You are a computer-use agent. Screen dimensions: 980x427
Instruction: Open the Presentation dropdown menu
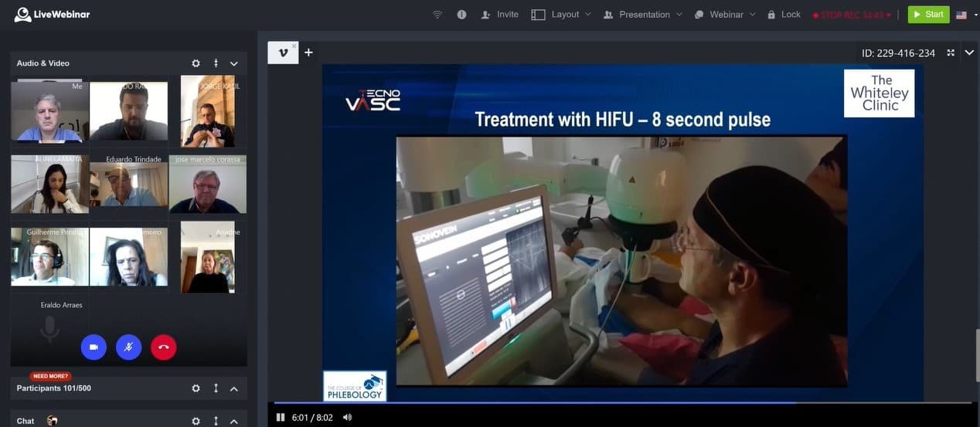pos(643,15)
